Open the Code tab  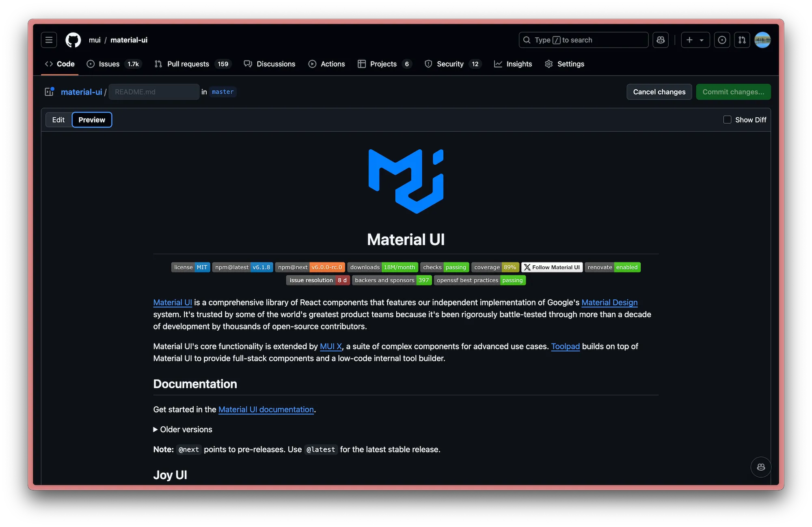coord(60,64)
